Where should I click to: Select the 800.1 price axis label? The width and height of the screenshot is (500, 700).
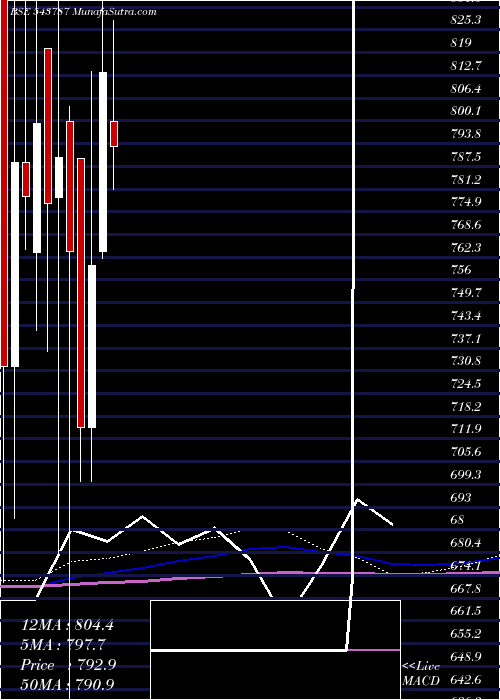coord(466,111)
